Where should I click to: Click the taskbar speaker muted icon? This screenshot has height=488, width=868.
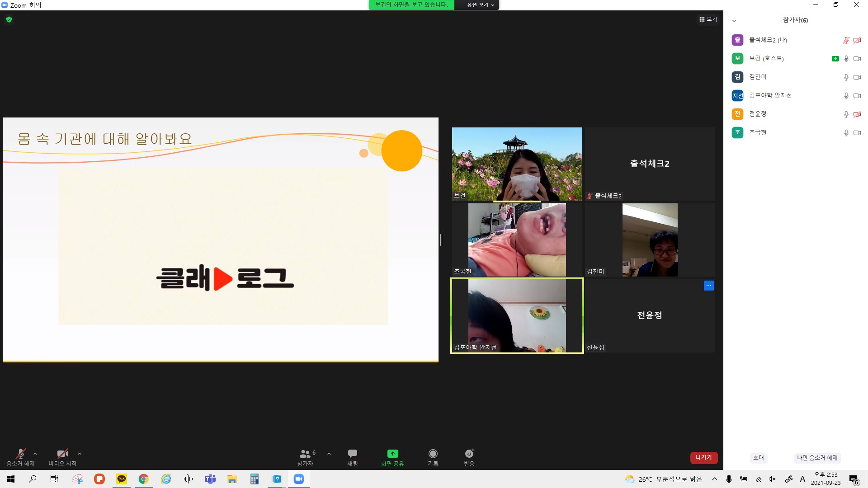[x=772, y=479]
